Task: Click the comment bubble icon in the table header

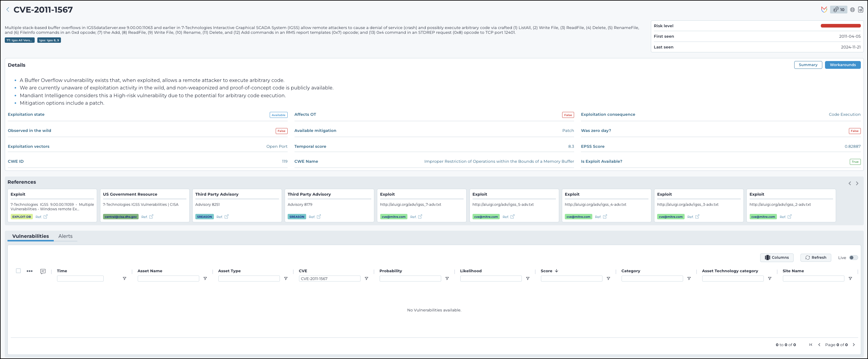Action: (42, 271)
